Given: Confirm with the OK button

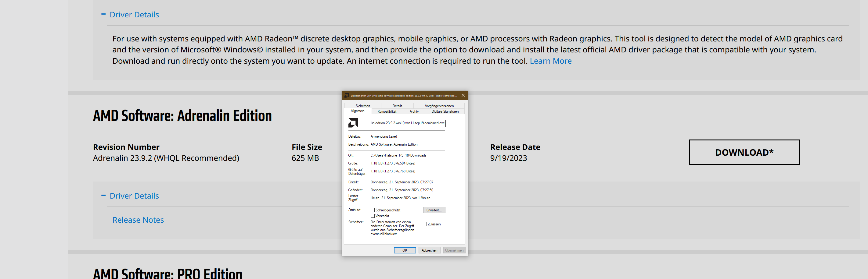Looking at the screenshot, I should click(x=405, y=250).
